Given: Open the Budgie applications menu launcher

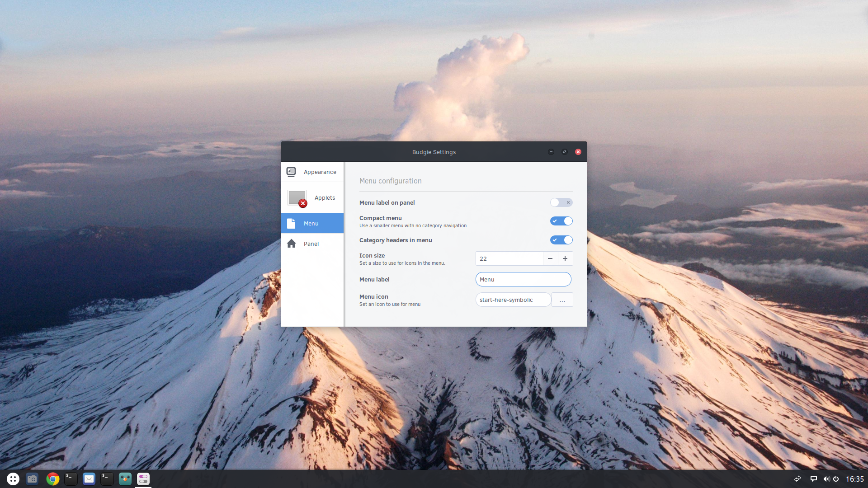Looking at the screenshot, I should click(x=13, y=479).
